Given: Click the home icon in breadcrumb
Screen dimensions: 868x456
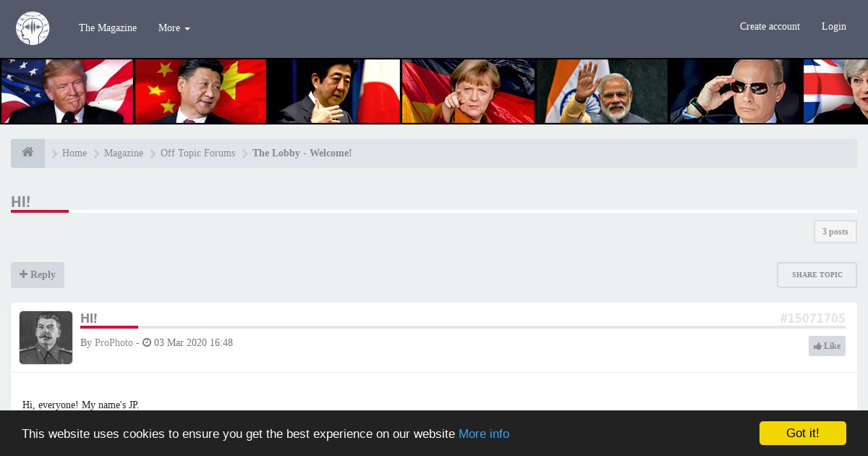Looking at the screenshot, I should (x=27, y=153).
